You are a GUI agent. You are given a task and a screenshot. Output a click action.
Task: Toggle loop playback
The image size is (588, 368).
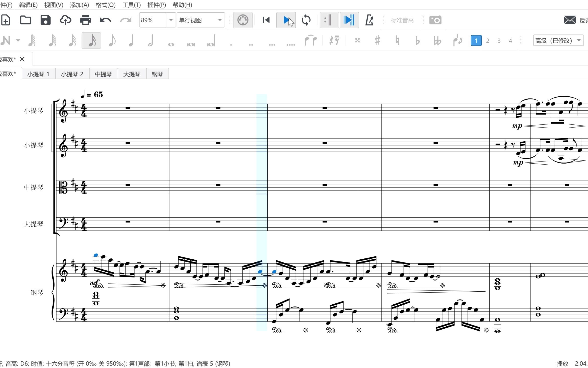306,20
